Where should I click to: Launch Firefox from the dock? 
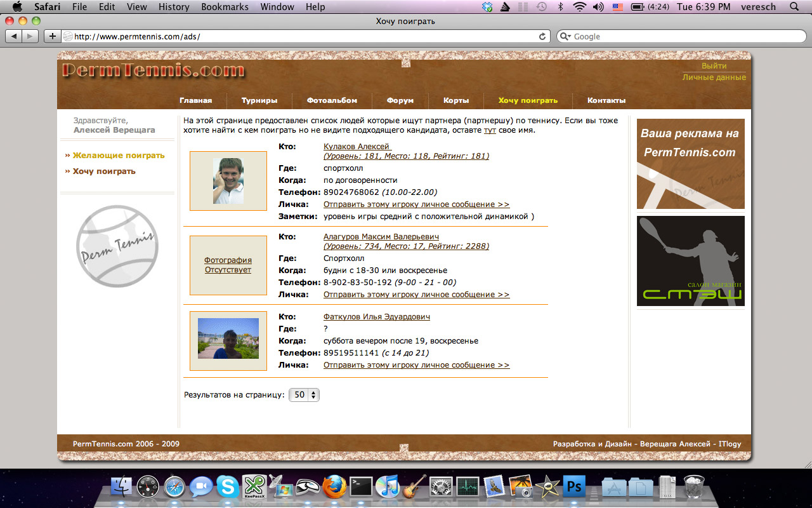click(334, 487)
